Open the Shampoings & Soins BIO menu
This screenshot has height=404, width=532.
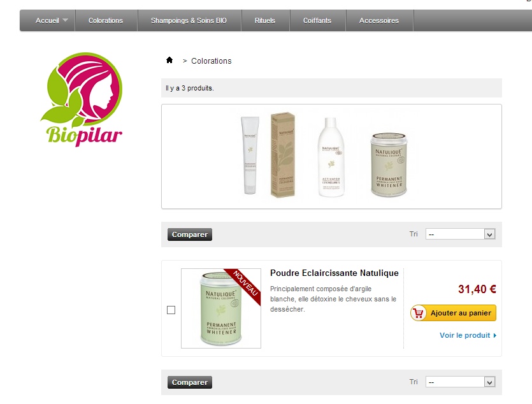point(189,20)
